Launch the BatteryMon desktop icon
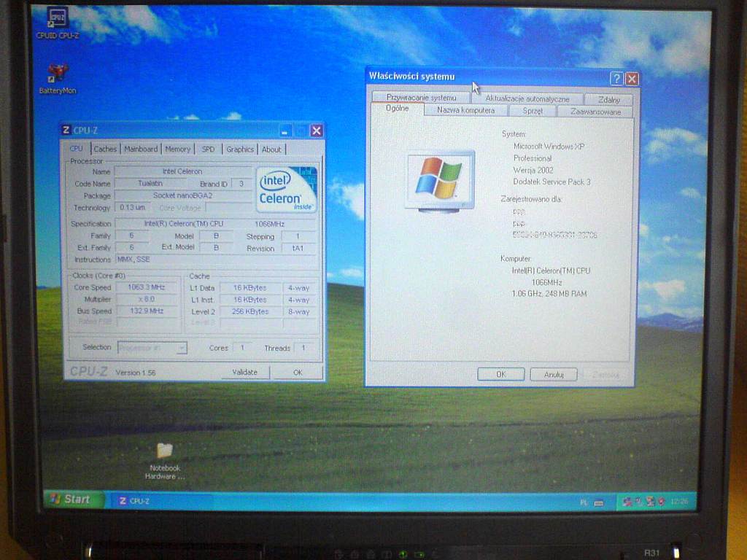 (58, 74)
